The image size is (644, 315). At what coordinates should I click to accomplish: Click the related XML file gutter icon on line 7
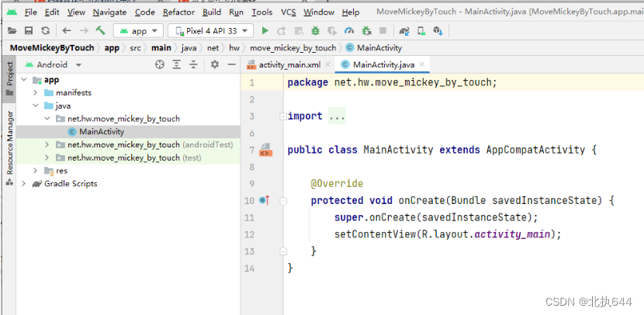265,150
